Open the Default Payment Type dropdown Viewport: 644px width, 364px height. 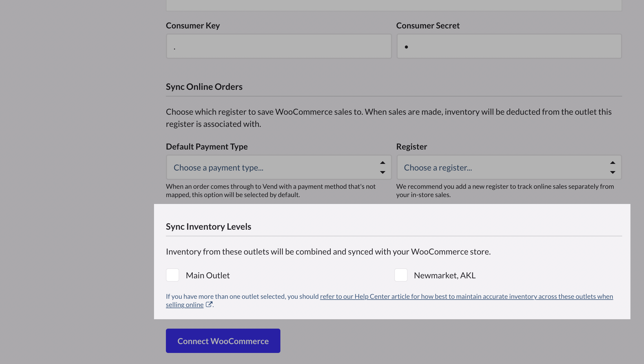279,167
